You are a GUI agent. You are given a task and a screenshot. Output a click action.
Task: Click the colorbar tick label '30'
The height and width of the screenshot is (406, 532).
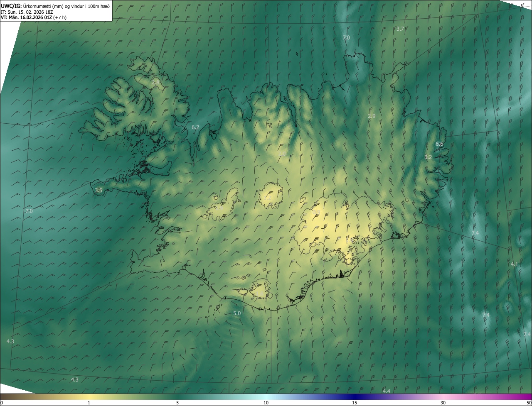(443, 403)
